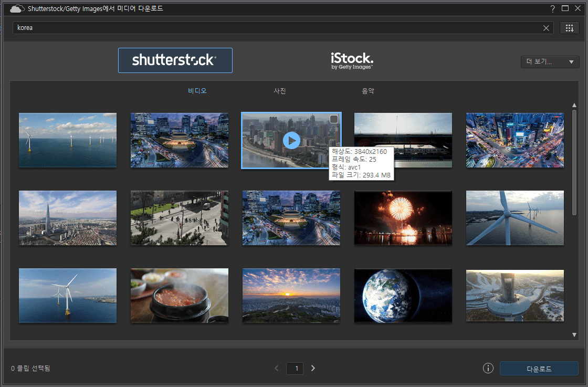
Task: Select aerial night intersection thumbnail
Action: [515, 140]
